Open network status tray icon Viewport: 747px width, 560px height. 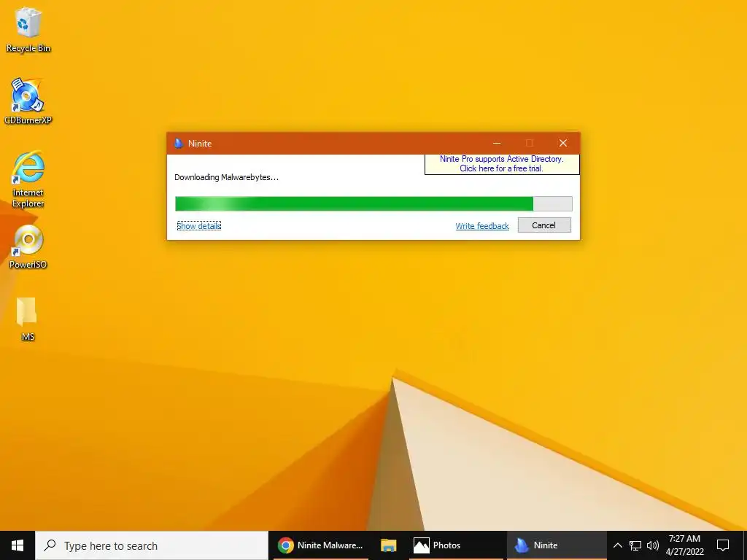635,545
